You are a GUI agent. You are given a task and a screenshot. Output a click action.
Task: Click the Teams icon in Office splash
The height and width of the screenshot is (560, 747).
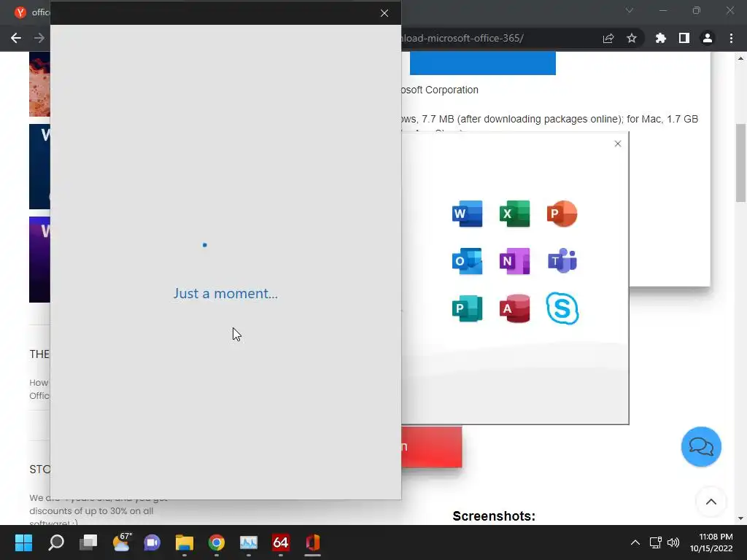coord(562,261)
